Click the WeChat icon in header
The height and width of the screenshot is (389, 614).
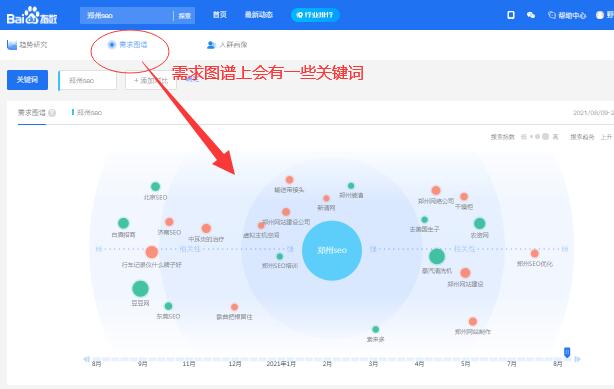click(531, 15)
